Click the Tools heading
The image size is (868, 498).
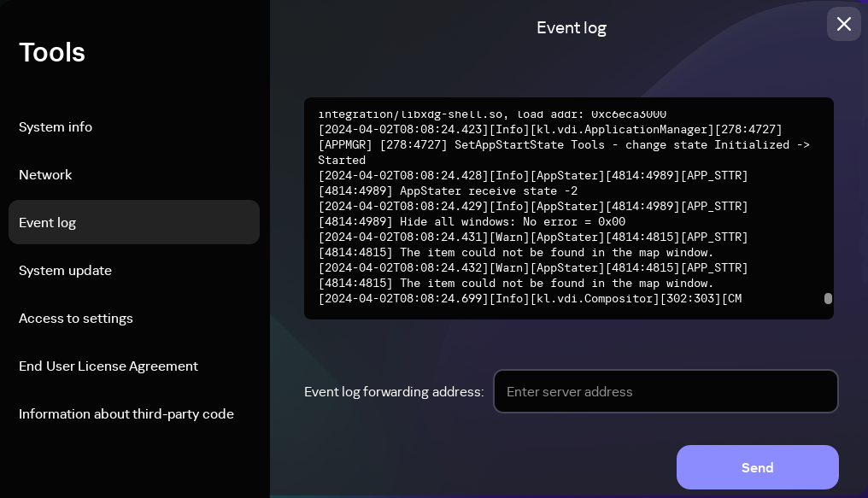51,52
